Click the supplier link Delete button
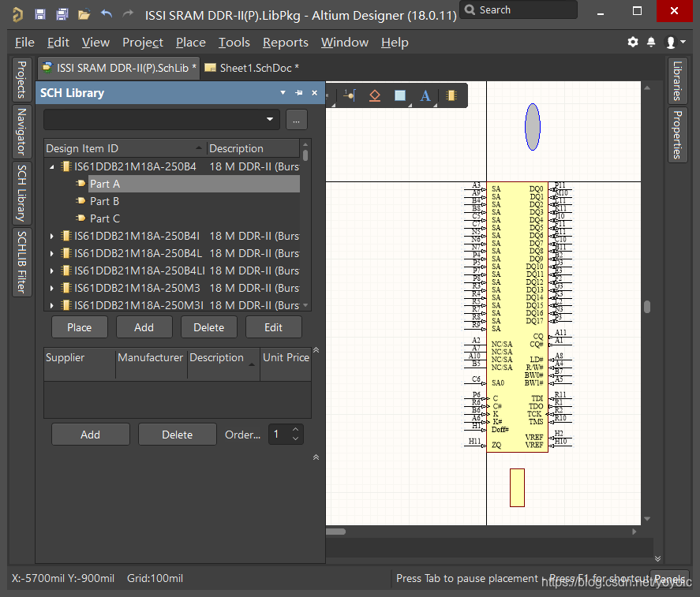This screenshot has width=700, height=597. coord(178,435)
